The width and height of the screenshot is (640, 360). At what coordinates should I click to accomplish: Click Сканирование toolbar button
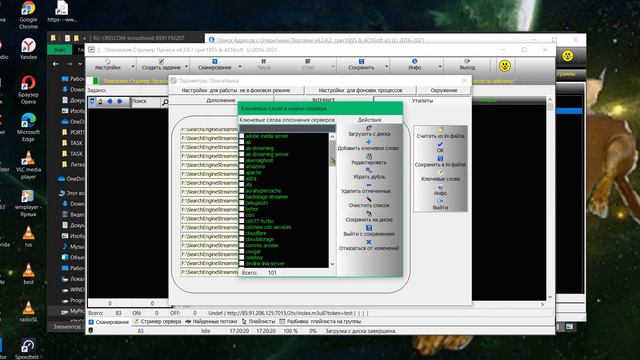[x=215, y=64]
